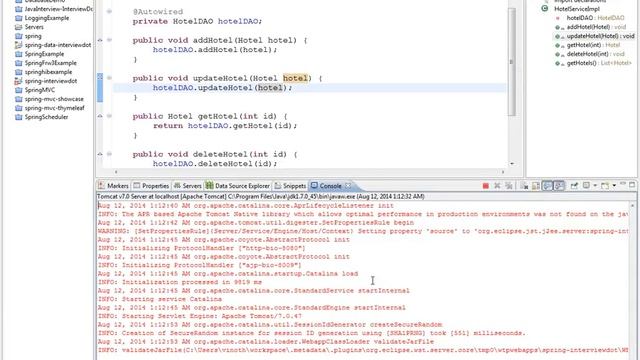The image size is (640, 360).
Task: Select getHotels() in Outline
Action: click(x=599, y=63)
